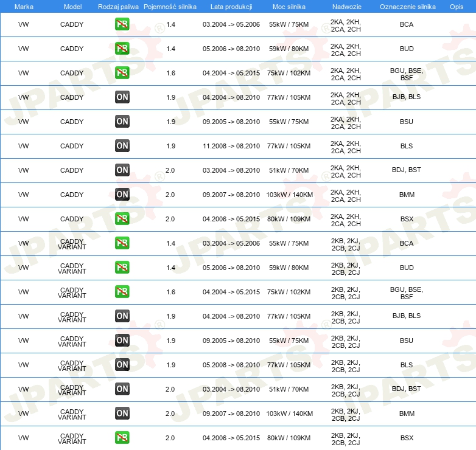Image resolution: width=476 pixels, height=450 pixels.
Task: Select 04.2006 -> 05.2015 in CADDY VARIANT BSX row
Action: coord(231,438)
